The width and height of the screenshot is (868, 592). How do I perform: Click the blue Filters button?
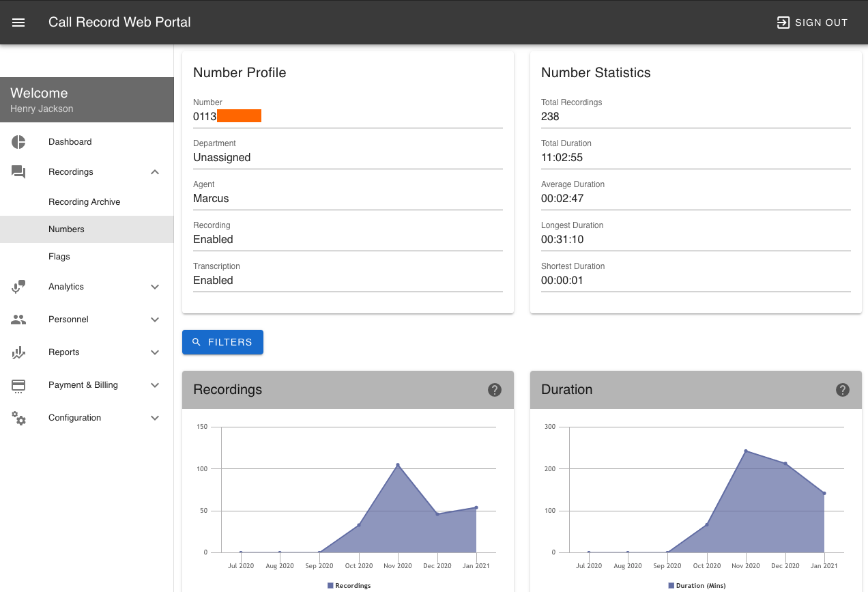coord(222,342)
